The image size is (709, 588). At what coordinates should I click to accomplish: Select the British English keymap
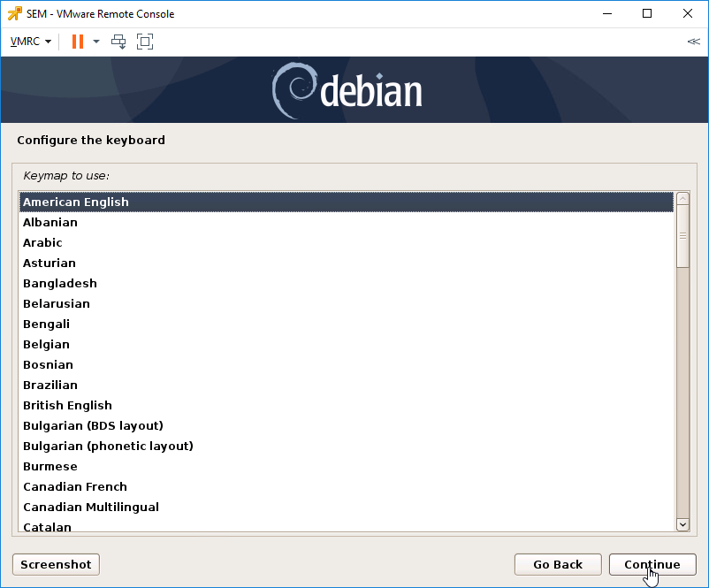tap(347, 405)
